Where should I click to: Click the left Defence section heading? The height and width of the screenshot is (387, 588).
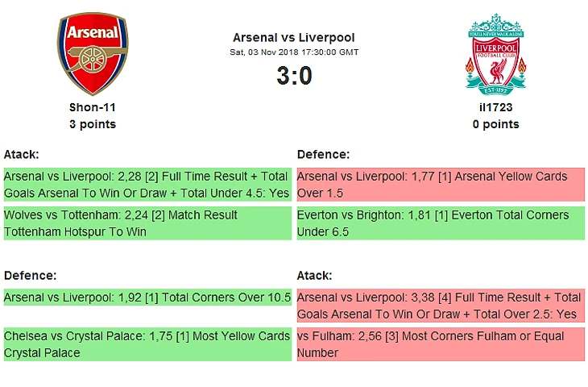(x=30, y=275)
